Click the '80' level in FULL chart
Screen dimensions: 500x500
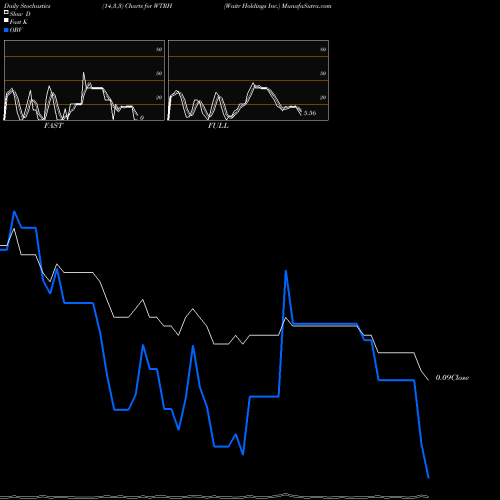[x=323, y=49]
